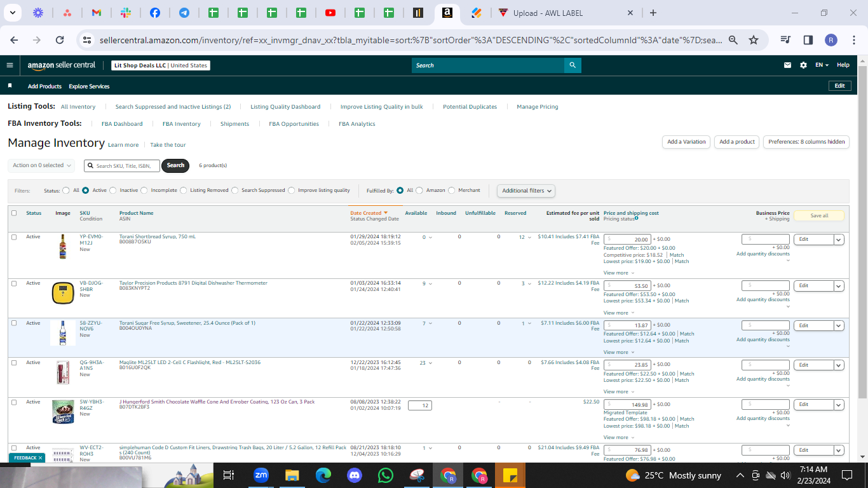Expand available quantity 23 for Maglite

click(426, 363)
